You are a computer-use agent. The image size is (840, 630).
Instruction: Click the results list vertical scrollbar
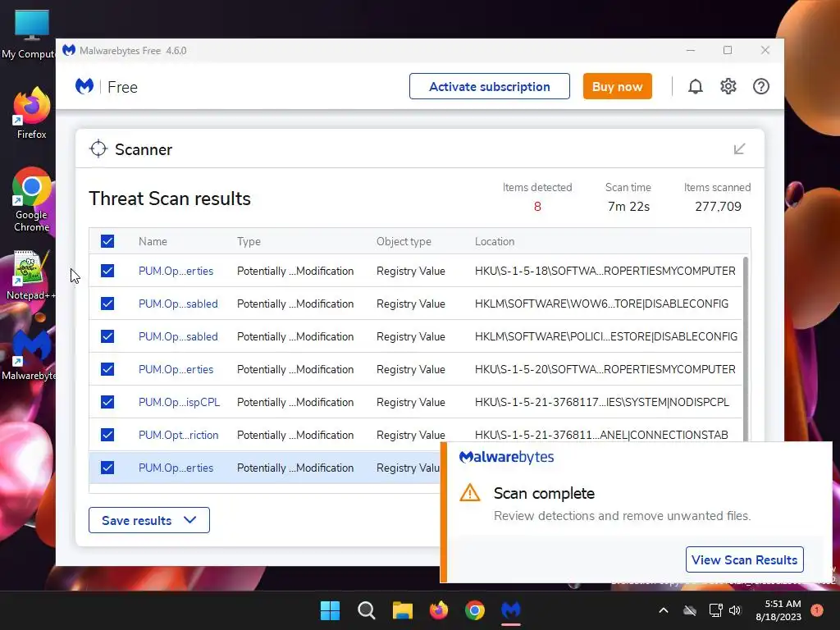coord(746,348)
